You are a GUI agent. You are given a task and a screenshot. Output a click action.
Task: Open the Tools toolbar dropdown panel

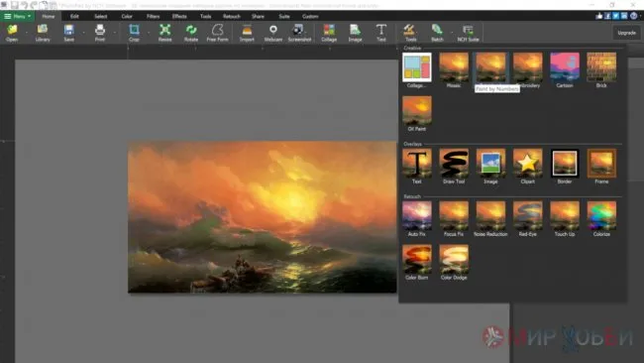(x=411, y=33)
